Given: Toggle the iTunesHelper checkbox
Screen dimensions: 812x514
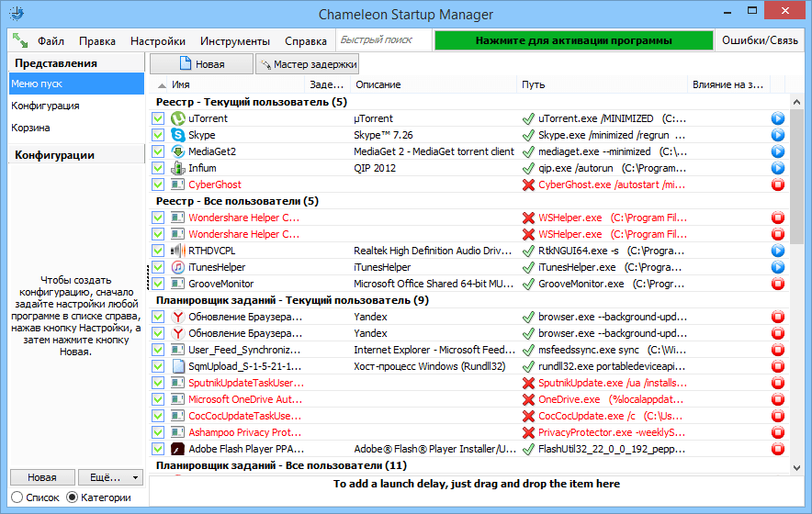Looking at the screenshot, I should [158, 268].
